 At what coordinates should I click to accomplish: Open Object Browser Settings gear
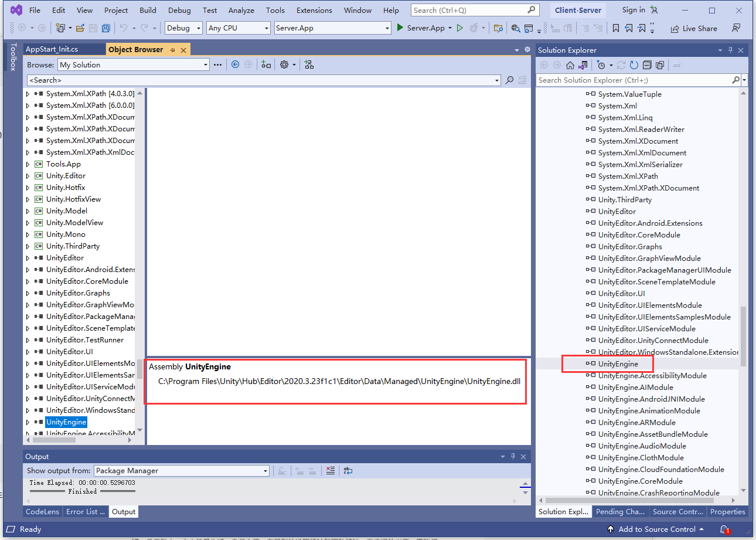(284, 64)
